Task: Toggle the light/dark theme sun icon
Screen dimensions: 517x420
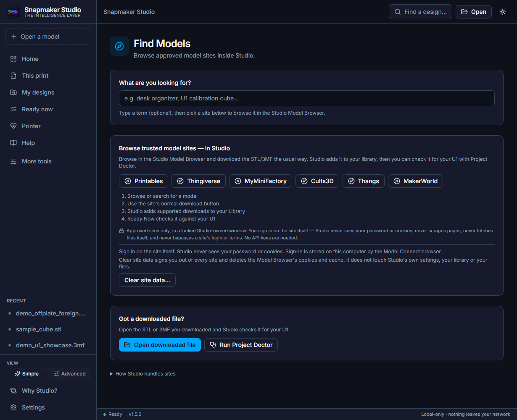Action: click(503, 12)
